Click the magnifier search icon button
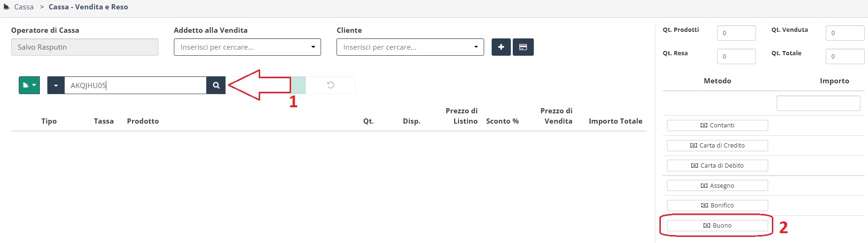Viewport: 868px width, 243px height. (x=216, y=85)
